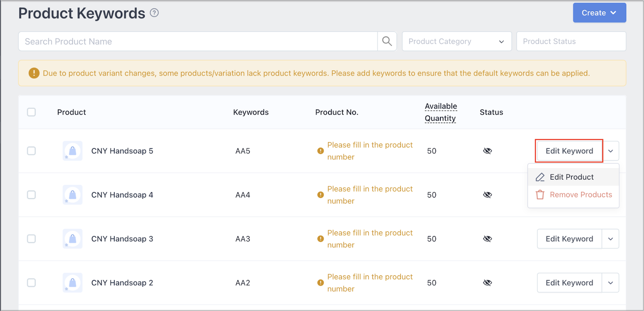644x311 pixels.
Task: Click the Status column header
Action: click(x=491, y=112)
